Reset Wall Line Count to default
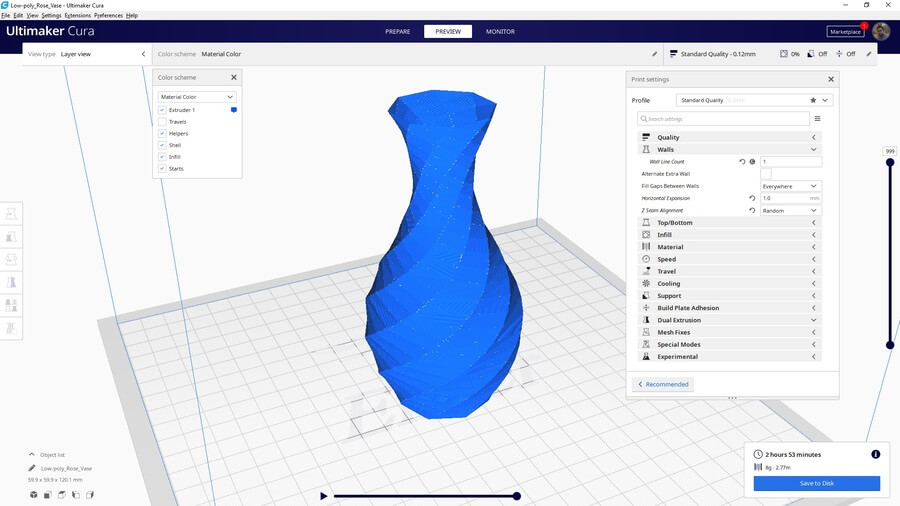Viewport: 900px width, 506px height. pyautogui.click(x=742, y=162)
